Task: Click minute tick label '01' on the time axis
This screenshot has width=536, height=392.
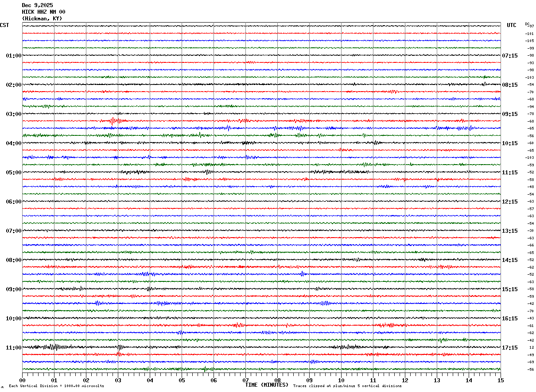Action: [x=54, y=380]
